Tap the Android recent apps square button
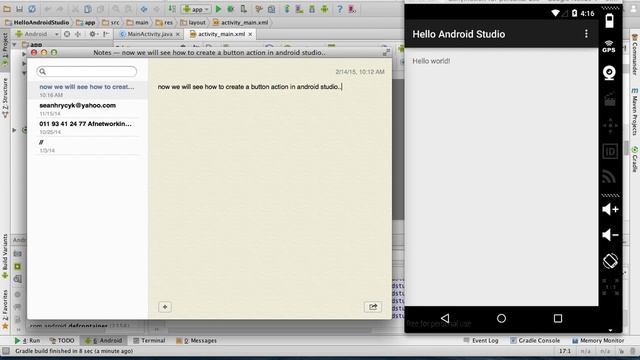Screen dimensions: 640x360 (x=558, y=318)
